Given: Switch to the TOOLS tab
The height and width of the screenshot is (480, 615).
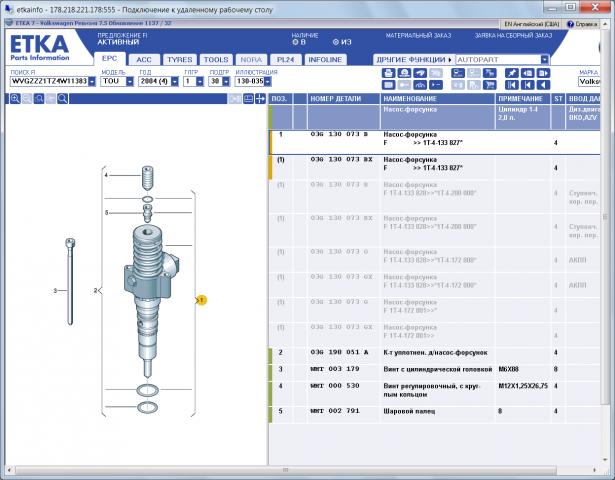Looking at the screenshot, I should pyautogui.click(x=216, y=60).
